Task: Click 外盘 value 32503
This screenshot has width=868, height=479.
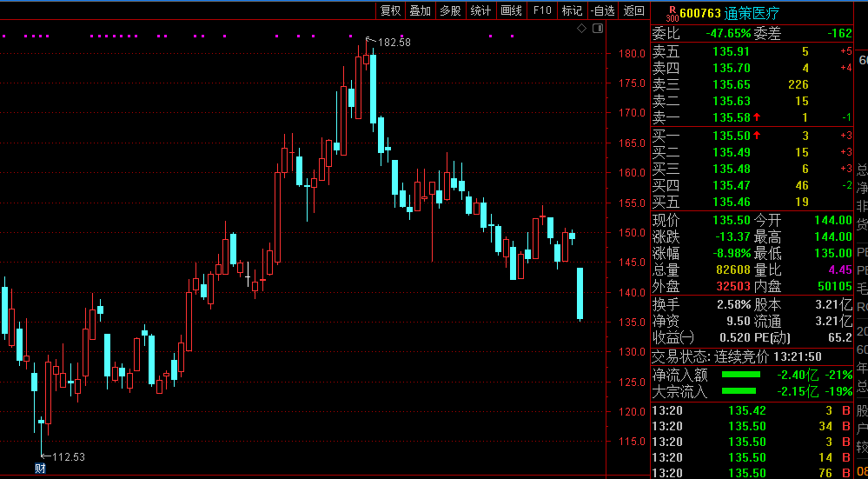Action: pyautogui.click(x=732, y=287)
